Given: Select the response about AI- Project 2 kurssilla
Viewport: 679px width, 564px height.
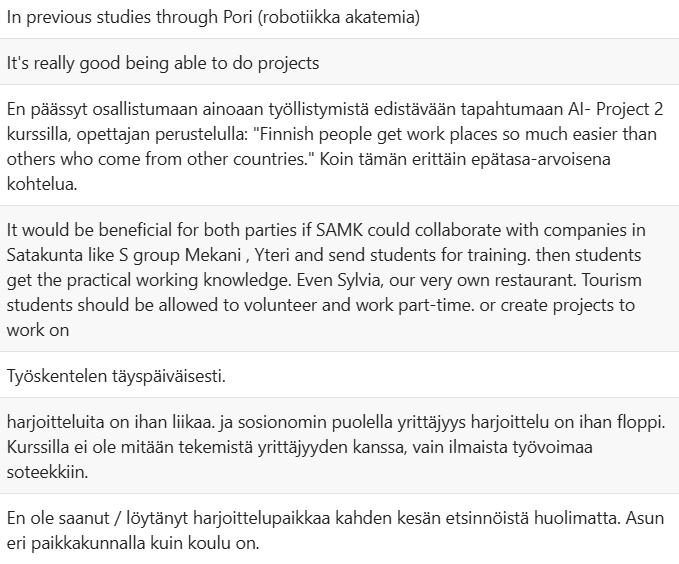Looking at the screenshot, I should tap(340, 146).
